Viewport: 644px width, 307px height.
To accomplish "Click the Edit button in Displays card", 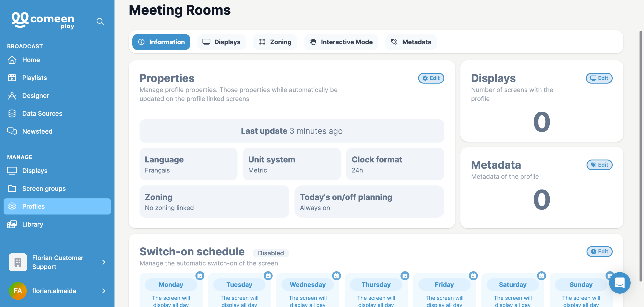I will point(599,78).
